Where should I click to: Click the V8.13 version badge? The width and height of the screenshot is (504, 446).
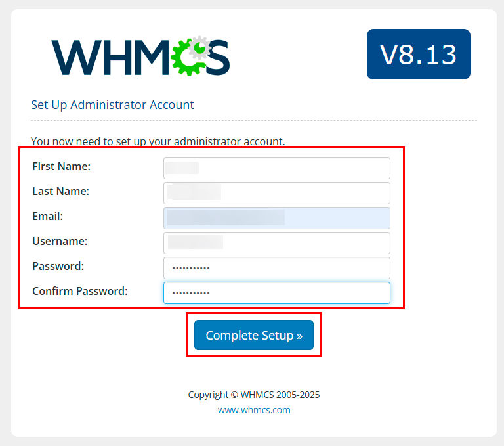coord(419,54)
